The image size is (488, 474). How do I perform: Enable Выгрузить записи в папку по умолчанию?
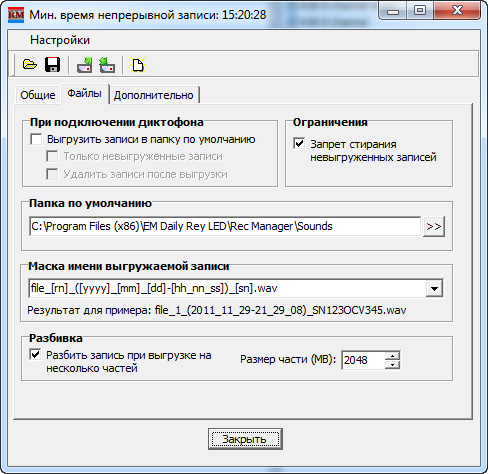click(x=36, y=139)
